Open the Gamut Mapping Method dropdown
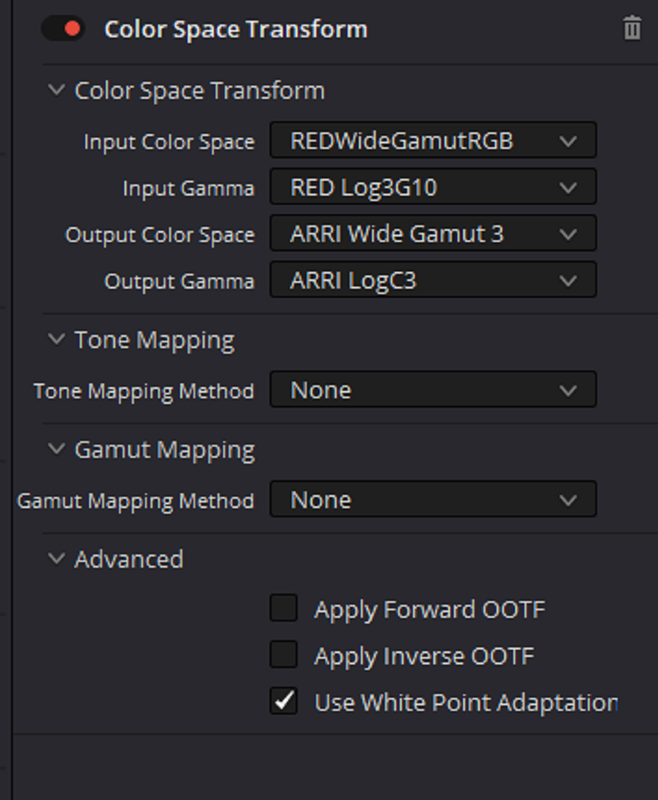Image resolution: width=658 pixels, height=800 pixels. pos(433,499)
